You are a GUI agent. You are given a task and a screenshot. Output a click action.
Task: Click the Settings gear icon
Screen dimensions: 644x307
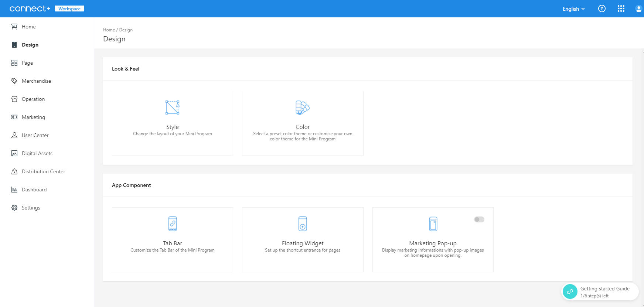click(14, 208)
